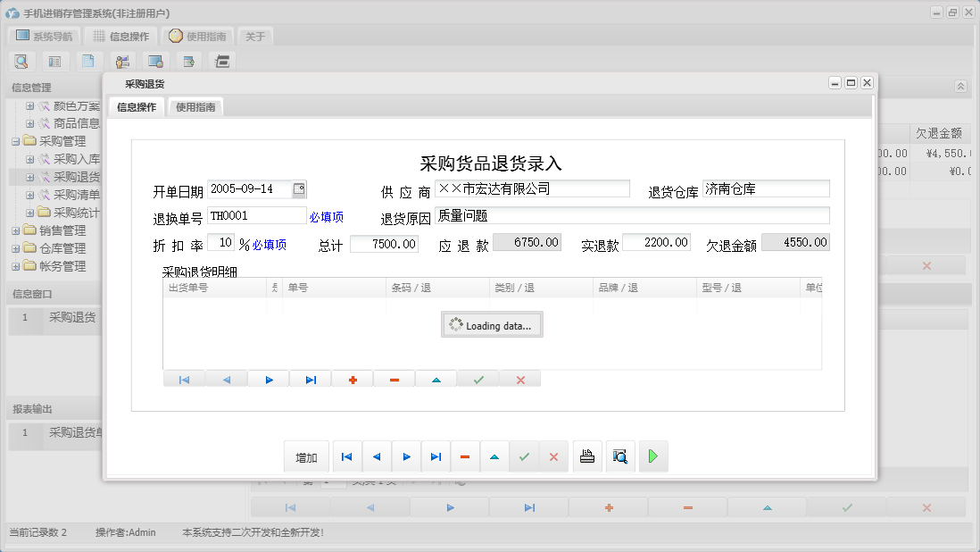Click the report list icon on the main toolbar
The height and width of the screenshot is (552, 980).
[x=54, y=61]
